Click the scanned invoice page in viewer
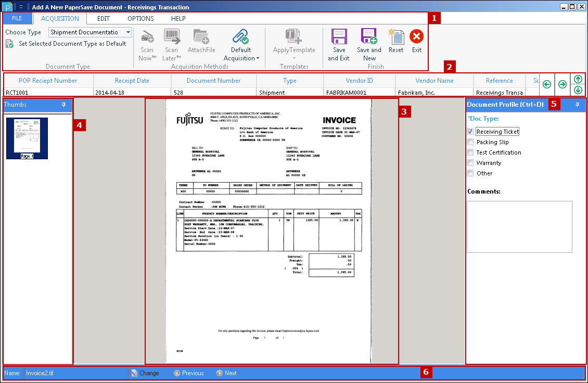 [x=269, y=231]
